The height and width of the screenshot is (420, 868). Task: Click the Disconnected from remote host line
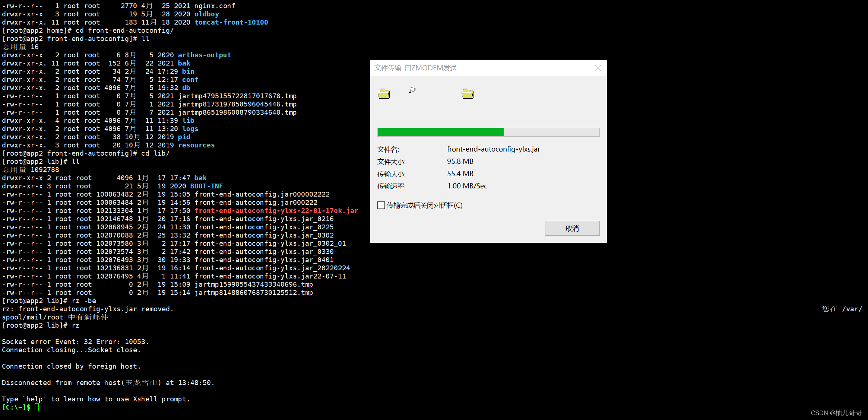pos(108,383)
